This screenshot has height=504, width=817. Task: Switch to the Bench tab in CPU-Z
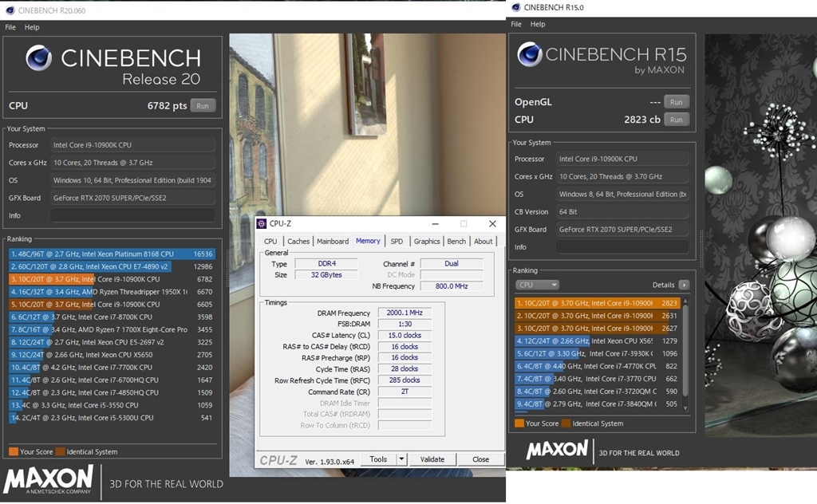pos(456,241)
